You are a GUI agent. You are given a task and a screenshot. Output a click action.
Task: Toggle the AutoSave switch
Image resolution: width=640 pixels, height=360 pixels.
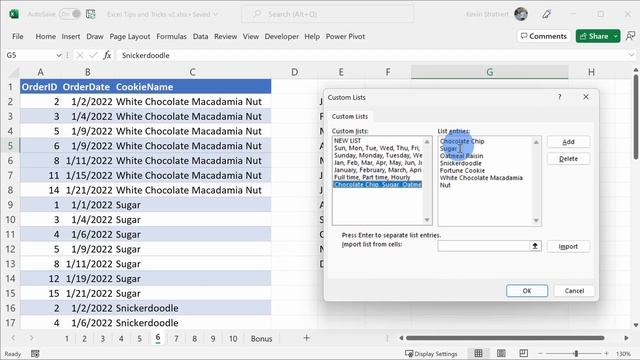tap(70, 14)
